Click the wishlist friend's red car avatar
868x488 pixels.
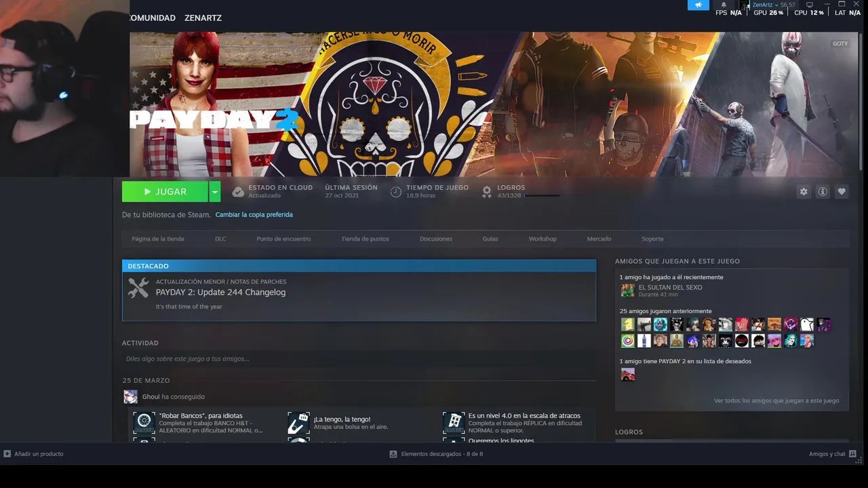628,374
